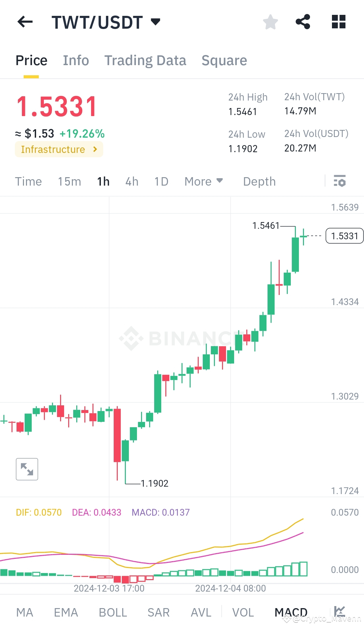Image resolution: width=364 pixels, height=626 pixels.
Task: Tap the back arrow to exit the chart
Action: [25, 22]
